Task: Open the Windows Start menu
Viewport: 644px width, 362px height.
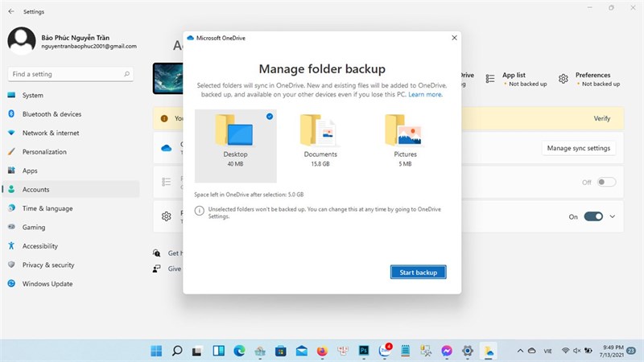Action: pos(156,351)
